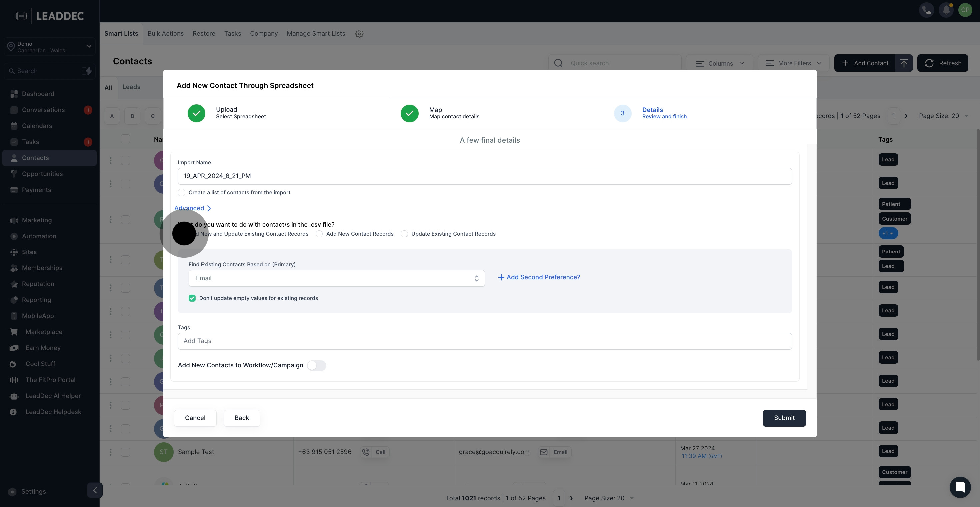Tick the select-all contacts header checkbox
The width and height of the screenshot is (980, 507).
126,139
